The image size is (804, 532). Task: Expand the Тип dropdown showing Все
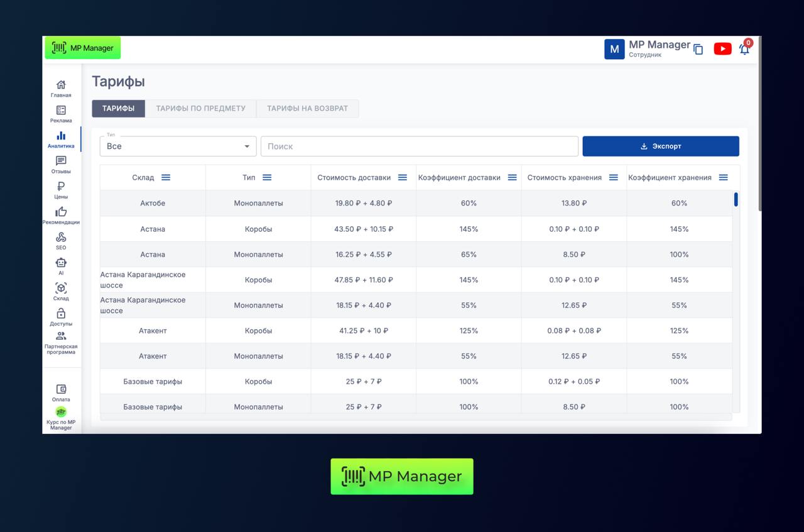pyautogui.click(x=178, y=146)
